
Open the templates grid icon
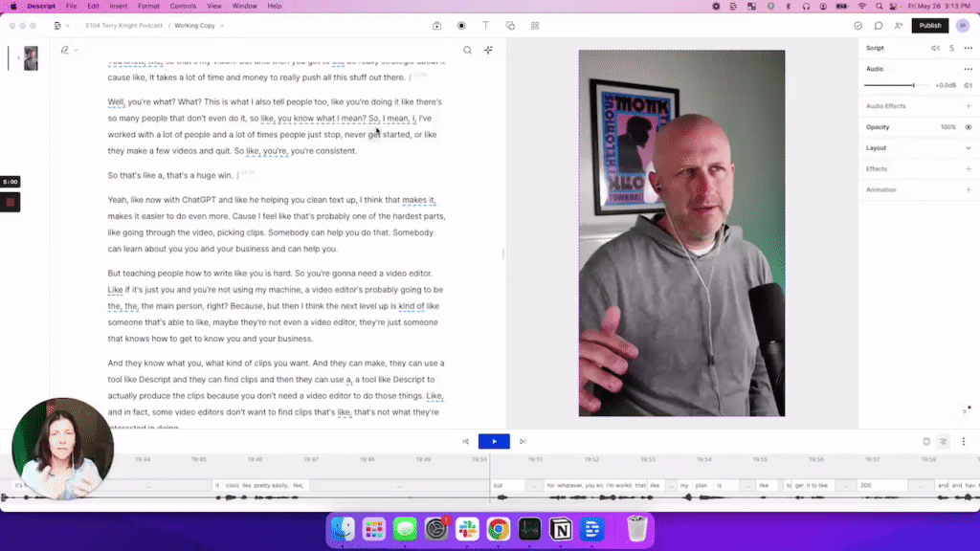click(x=536, y=26)
